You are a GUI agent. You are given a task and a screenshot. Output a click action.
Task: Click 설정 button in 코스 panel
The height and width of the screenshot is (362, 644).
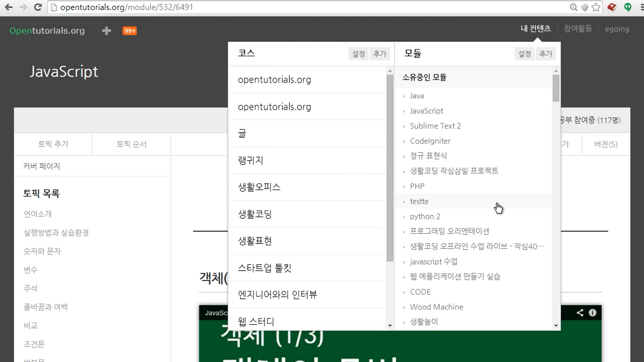358,54
